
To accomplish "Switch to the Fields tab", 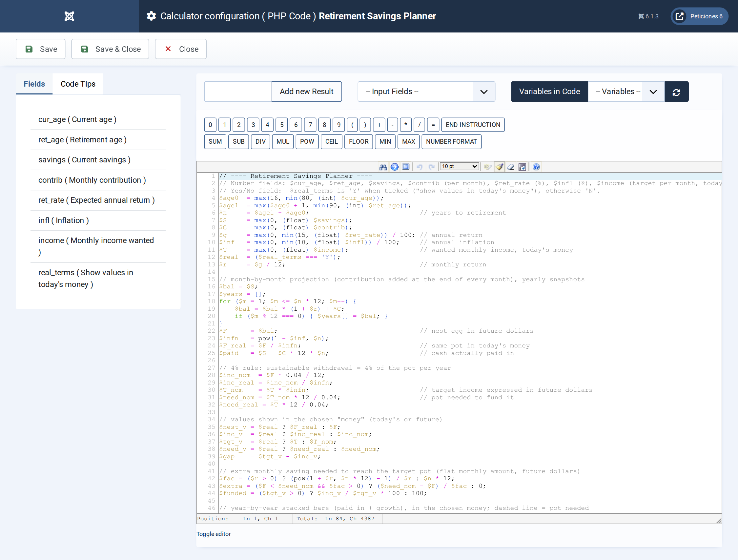I will point(34,84).
